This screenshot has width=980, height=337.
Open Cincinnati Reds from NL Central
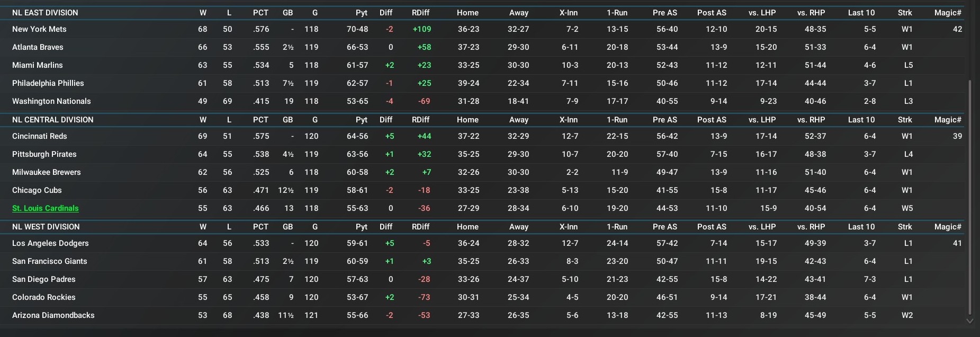(x=39, y=136)
